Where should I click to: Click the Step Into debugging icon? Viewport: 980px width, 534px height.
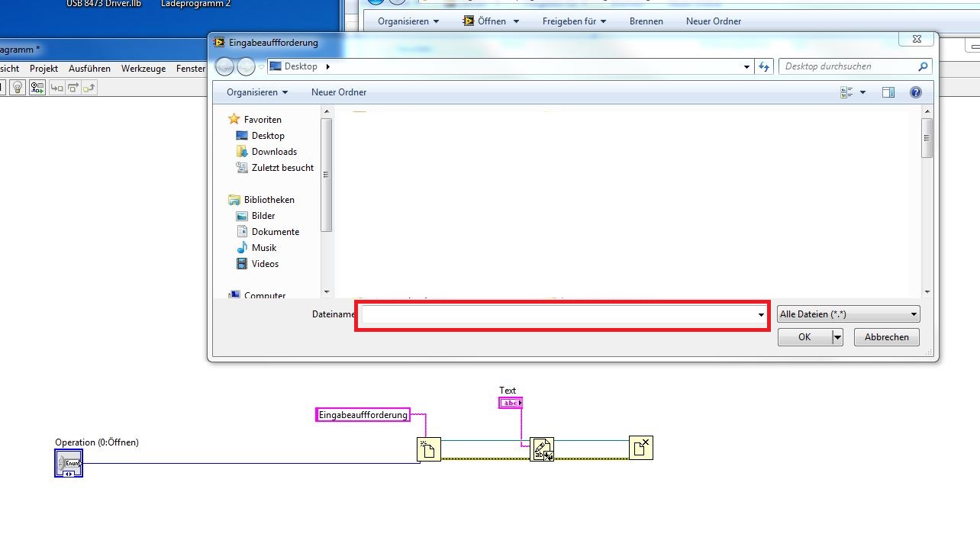(56, 88)
